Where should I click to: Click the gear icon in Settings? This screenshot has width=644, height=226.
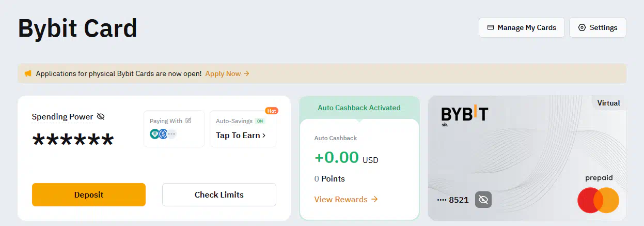click(582, 27)
